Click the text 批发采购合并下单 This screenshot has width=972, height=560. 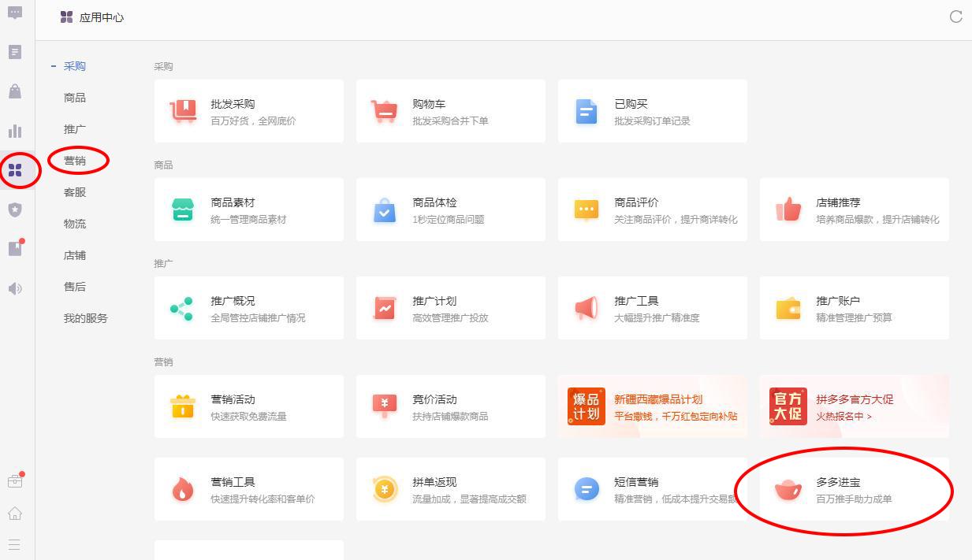(450, 121)
